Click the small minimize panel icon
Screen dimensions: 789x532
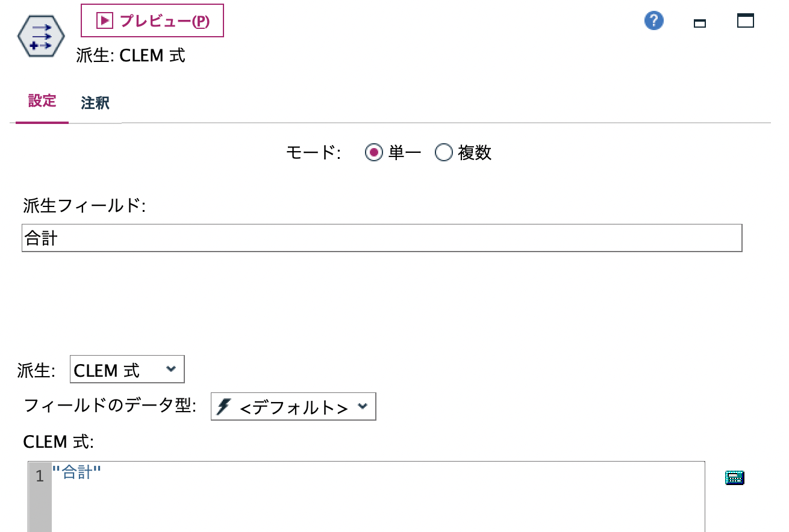pos(700,22)
